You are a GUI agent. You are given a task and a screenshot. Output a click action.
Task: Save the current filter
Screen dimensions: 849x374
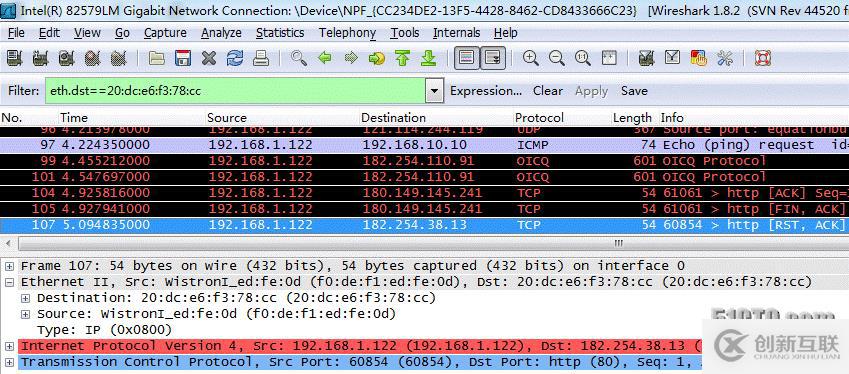[x=634, y=91]
